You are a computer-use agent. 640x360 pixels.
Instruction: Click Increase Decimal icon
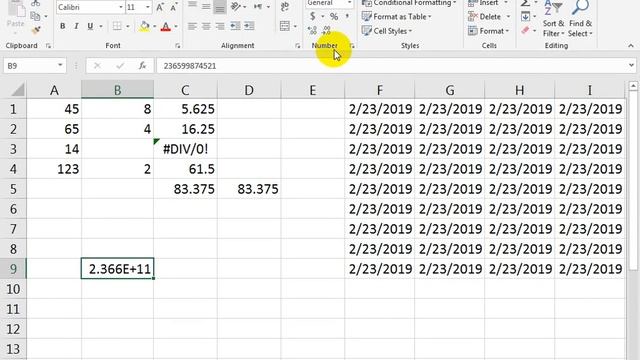[312, 30]
